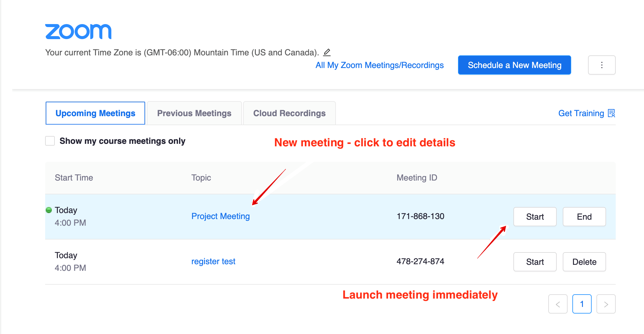Viewport: 644px width, 334px height.
Task: Click the Show my course meetings only label
Action: click(x=122, y=141)
